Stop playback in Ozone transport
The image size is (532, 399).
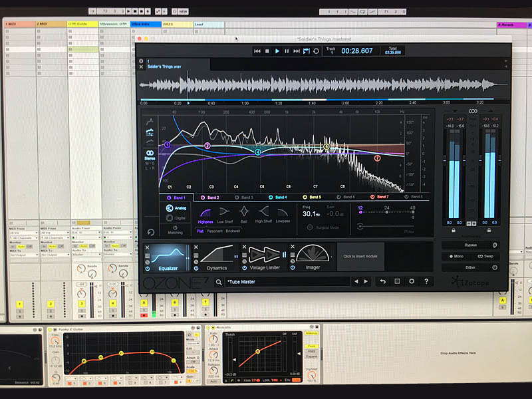tap(267, 51)
